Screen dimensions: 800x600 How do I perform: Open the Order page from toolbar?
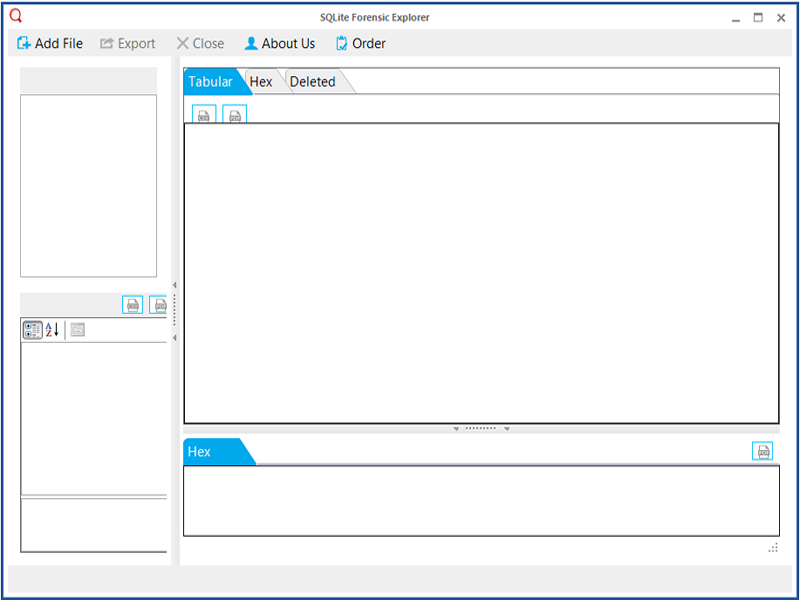pos(360,43)
